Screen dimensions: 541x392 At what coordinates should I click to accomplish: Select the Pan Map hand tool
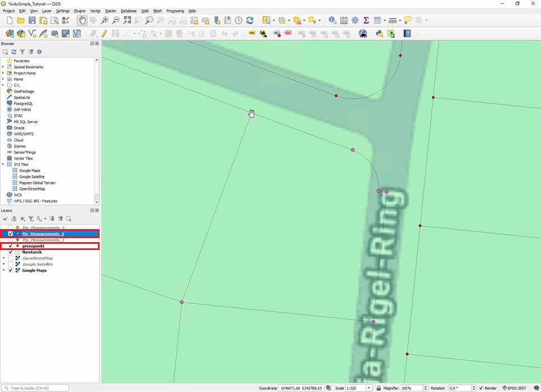[82, 20]
